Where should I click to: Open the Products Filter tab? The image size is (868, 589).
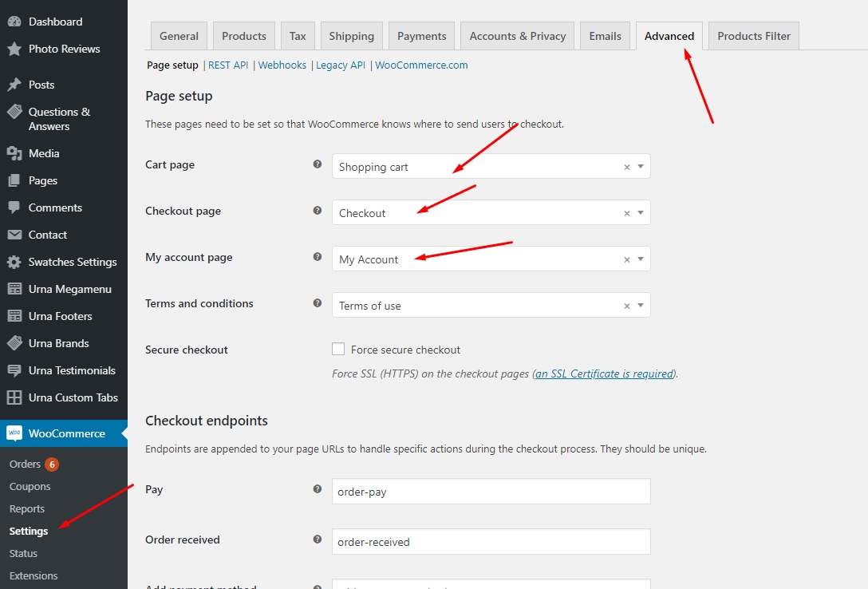point(753,36)
